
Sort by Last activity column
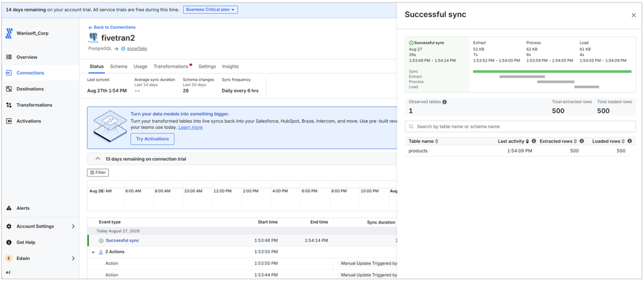coord(528,141)
